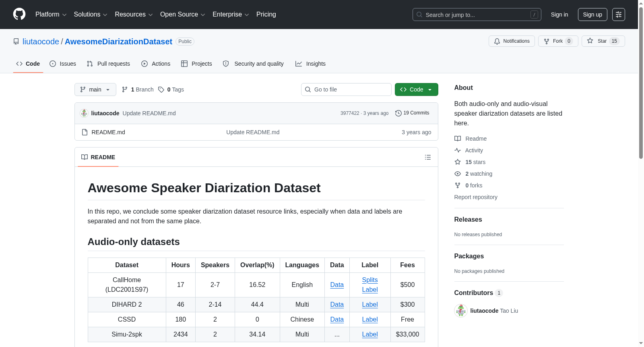
Task: Click the Notifications bell icon
Action: [497, 41]
